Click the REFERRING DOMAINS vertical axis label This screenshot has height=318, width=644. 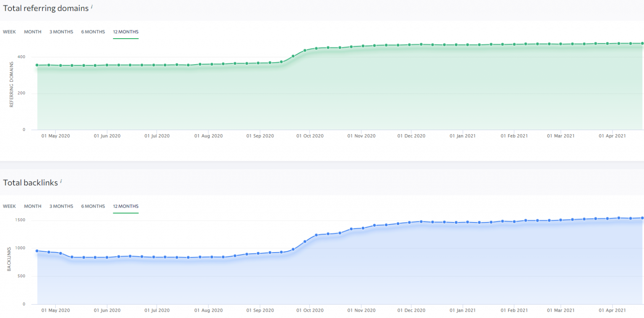pos(11,84)
